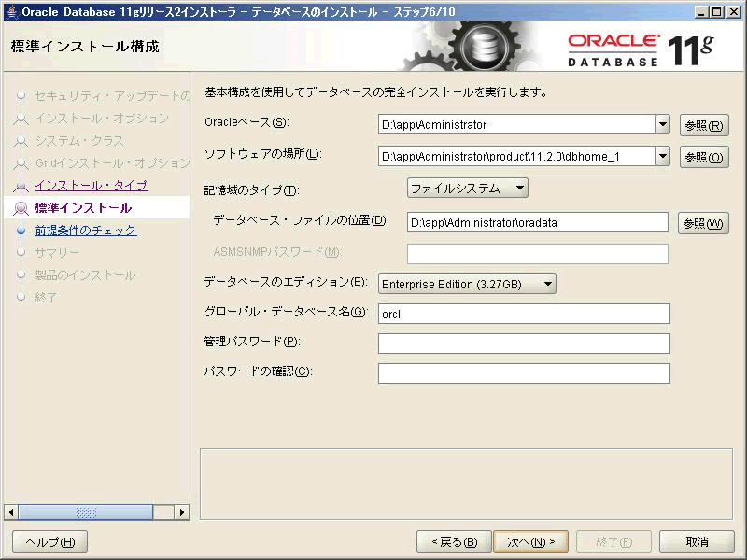Click Browse (O) button for software location
Screen dimensions: 747x560
click(x=703, y=157)
